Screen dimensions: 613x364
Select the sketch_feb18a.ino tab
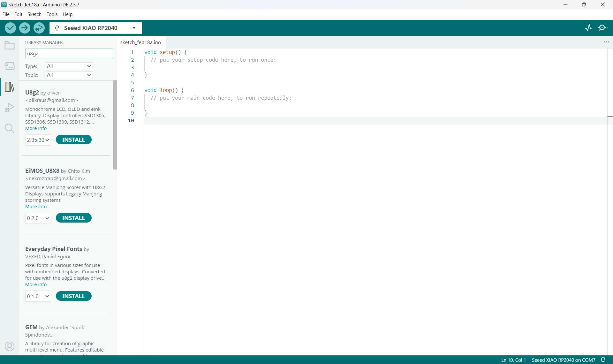[140, 42]
